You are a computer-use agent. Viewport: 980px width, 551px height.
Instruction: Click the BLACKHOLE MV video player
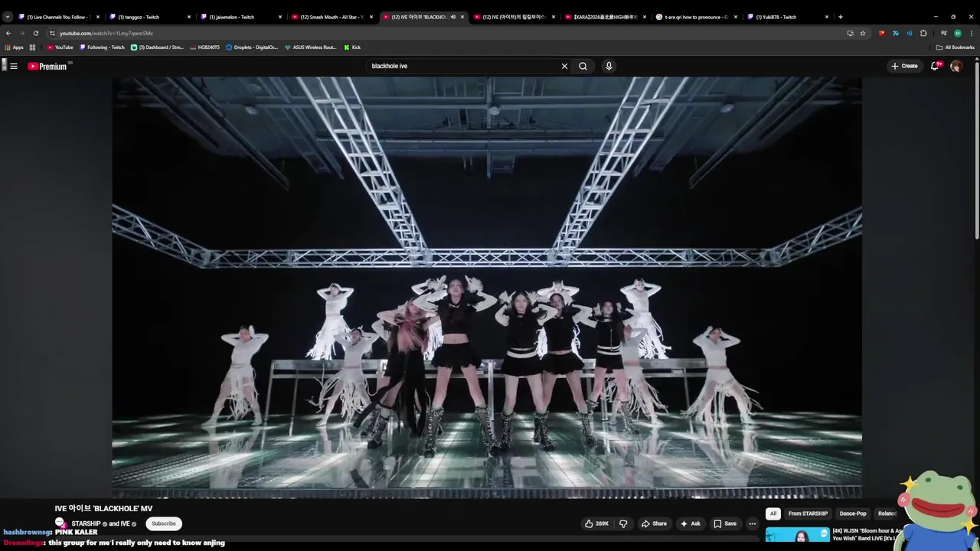pyautogui.click(x=487, y=287)
